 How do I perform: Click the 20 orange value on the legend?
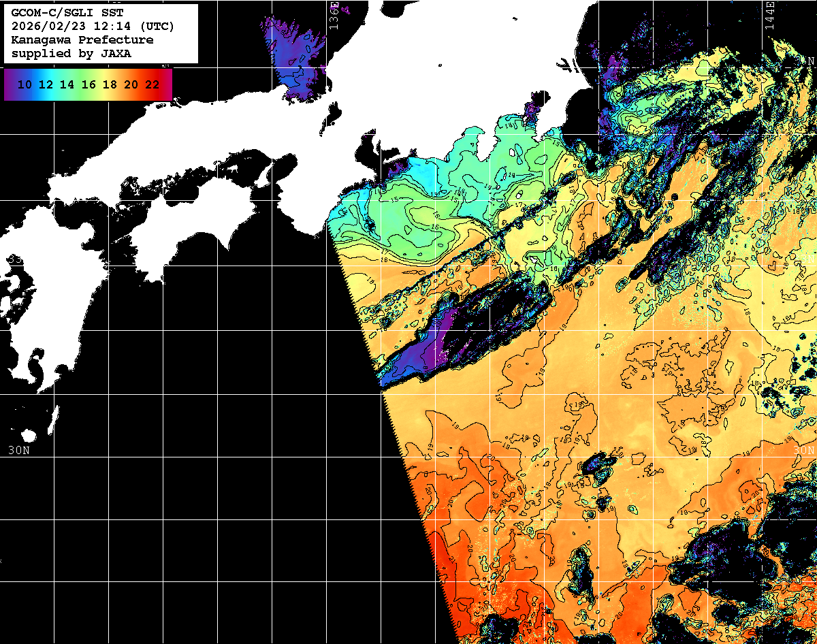(x=131, y=84)
